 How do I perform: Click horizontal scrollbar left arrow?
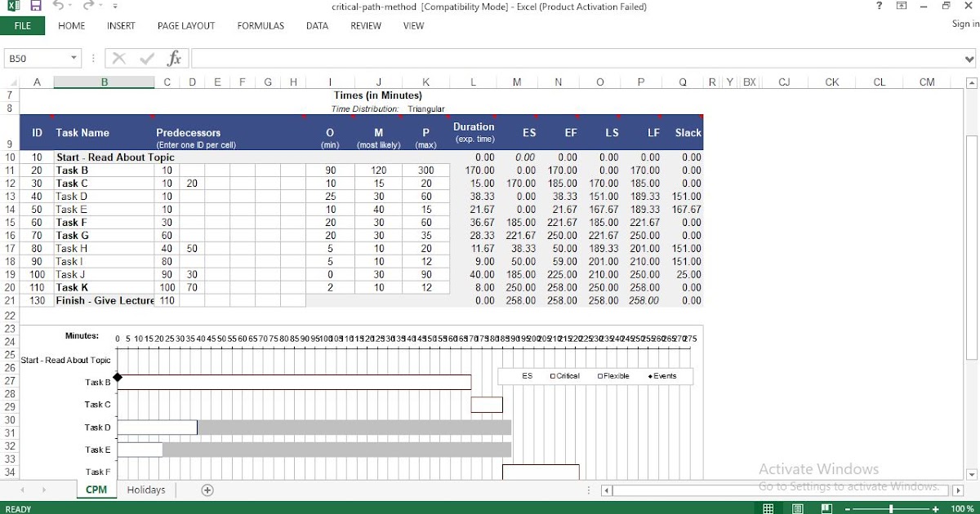(x=607, y=490)
